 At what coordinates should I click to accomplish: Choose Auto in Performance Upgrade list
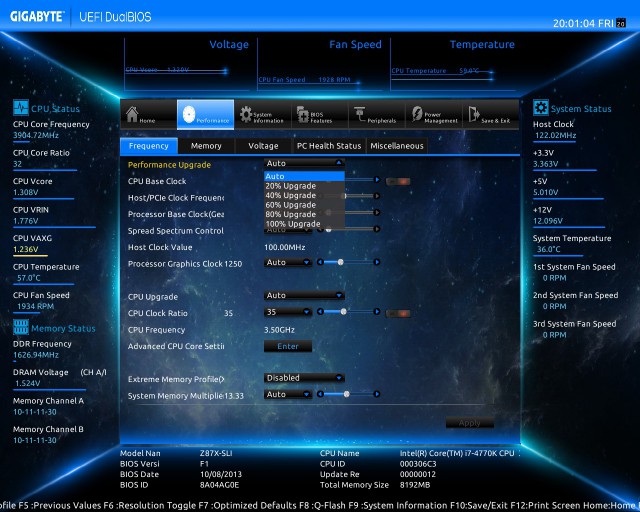304,176
